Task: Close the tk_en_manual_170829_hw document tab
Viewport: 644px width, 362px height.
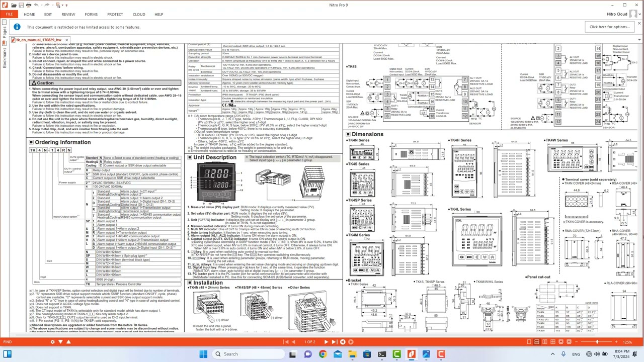Action: pos(66,40)
